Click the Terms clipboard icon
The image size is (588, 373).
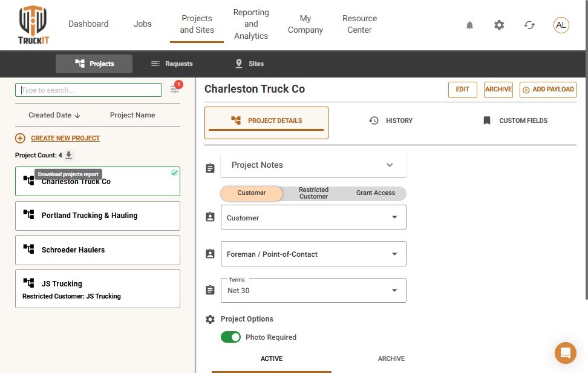(x=210, y=290)
